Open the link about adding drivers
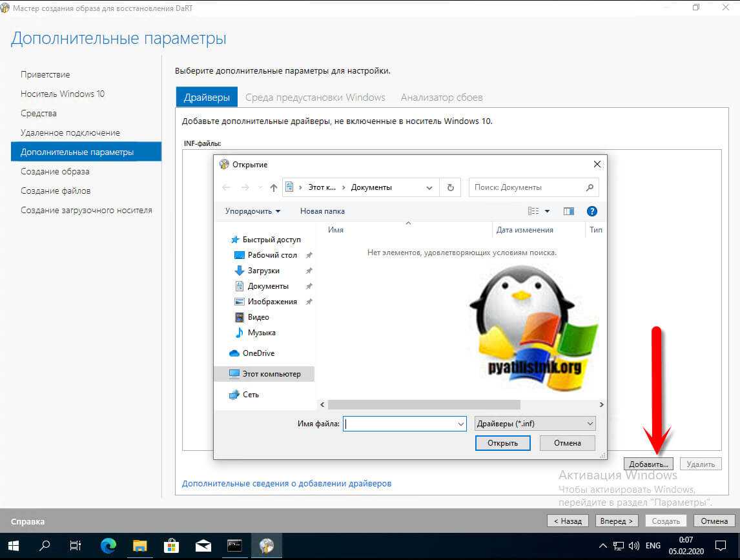Image resolution: width=740 pixels, height=560 pixels. pyautogui.click(x=286, y=483)
